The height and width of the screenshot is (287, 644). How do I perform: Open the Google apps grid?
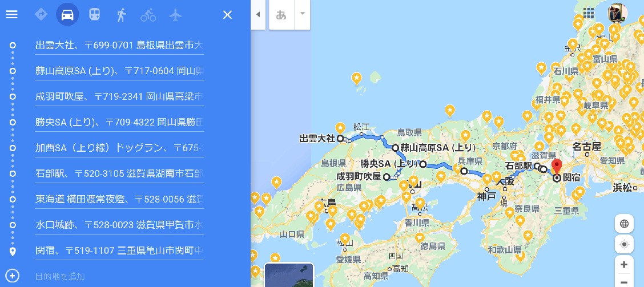point(589,14)
